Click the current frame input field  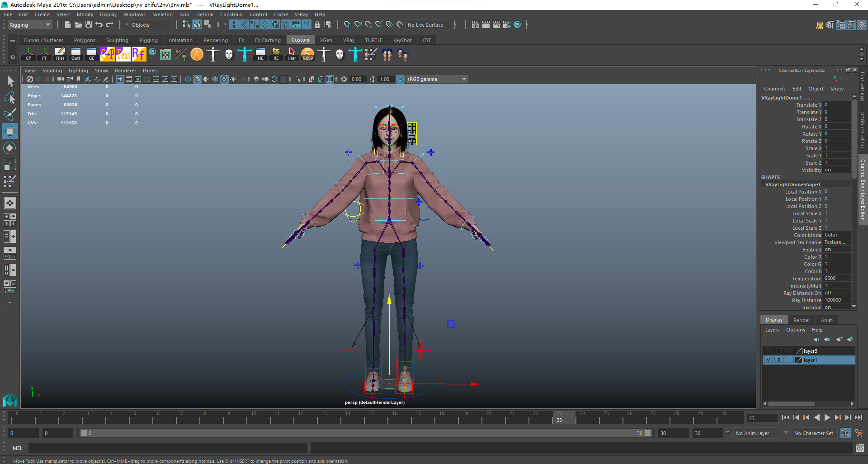tap(762, 418)
